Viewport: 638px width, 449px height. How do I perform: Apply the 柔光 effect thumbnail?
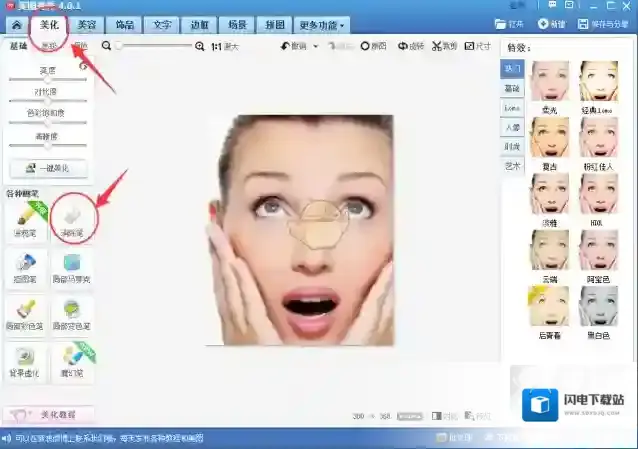pos(550,81)
